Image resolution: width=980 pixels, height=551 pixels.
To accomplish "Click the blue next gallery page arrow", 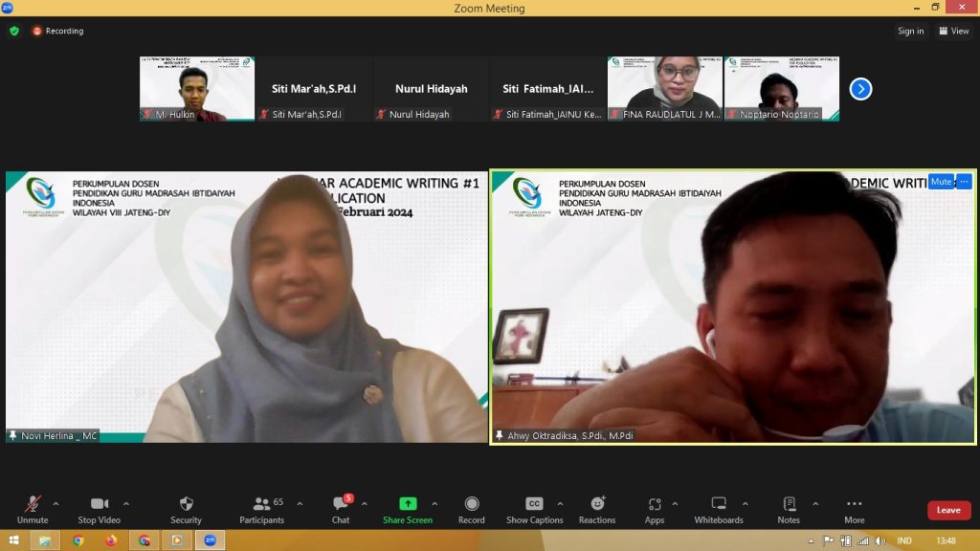I will (x=859, y=88).
